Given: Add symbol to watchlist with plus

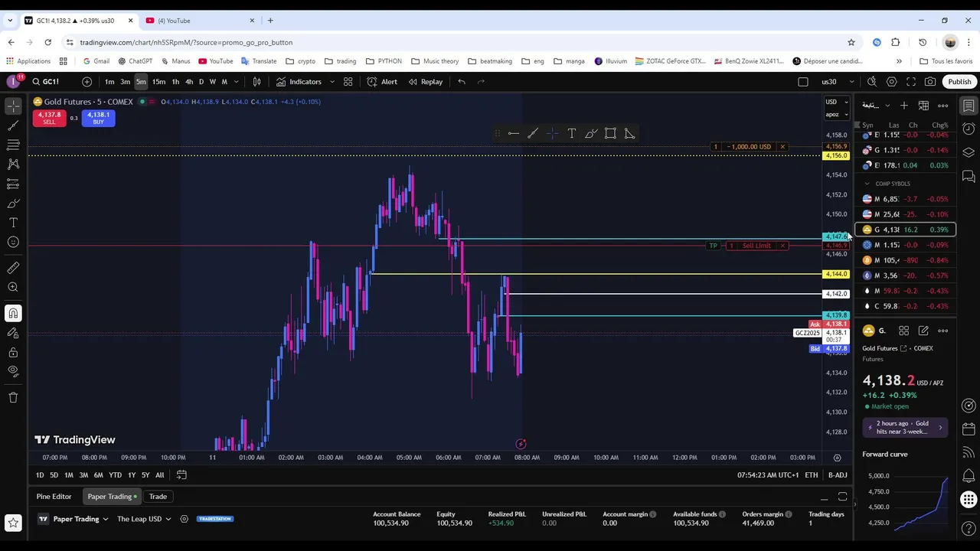Looking at the screenshot, I should pos(904,106).
